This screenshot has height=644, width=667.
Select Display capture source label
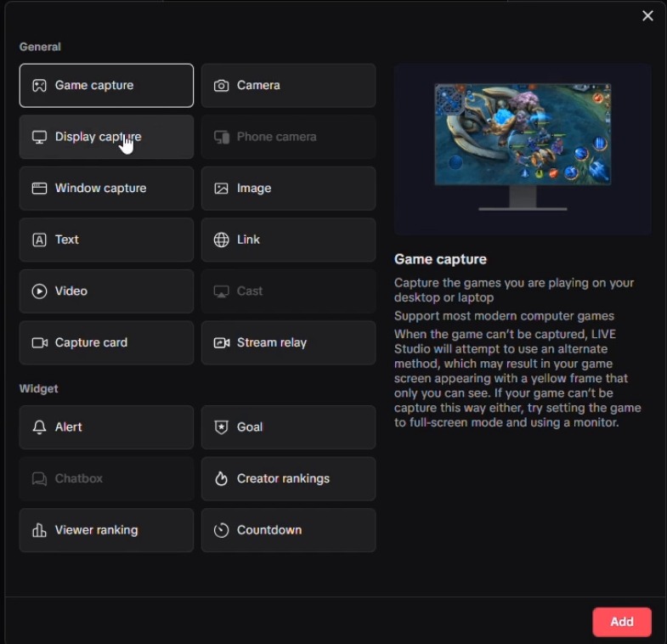point(98,137)
